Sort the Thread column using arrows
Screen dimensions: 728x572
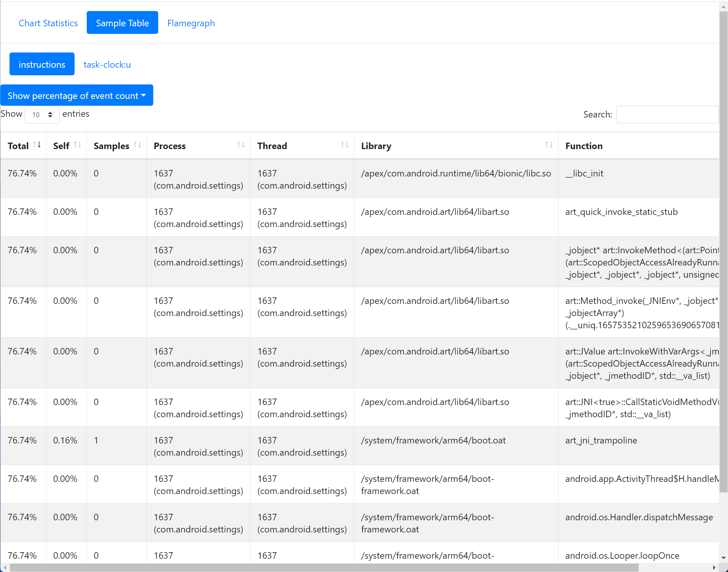click(x=345, y=145)
